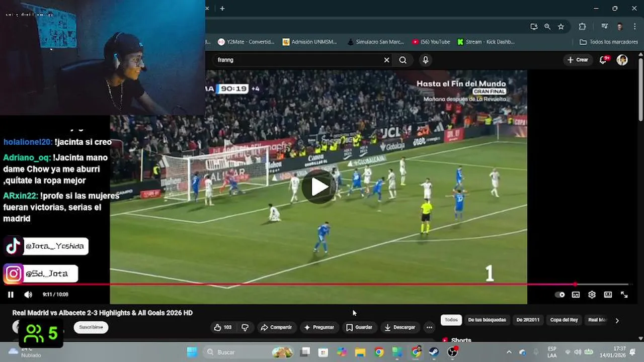The image size is (644, 362).
Task: Save the video with Guardar
Action: pyautogui.click(x=359, y=327)
